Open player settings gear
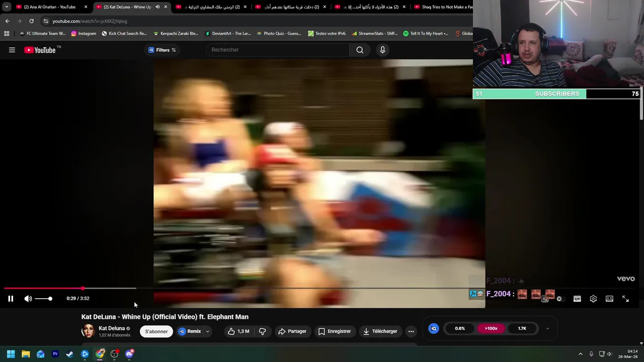 (593, 299)
